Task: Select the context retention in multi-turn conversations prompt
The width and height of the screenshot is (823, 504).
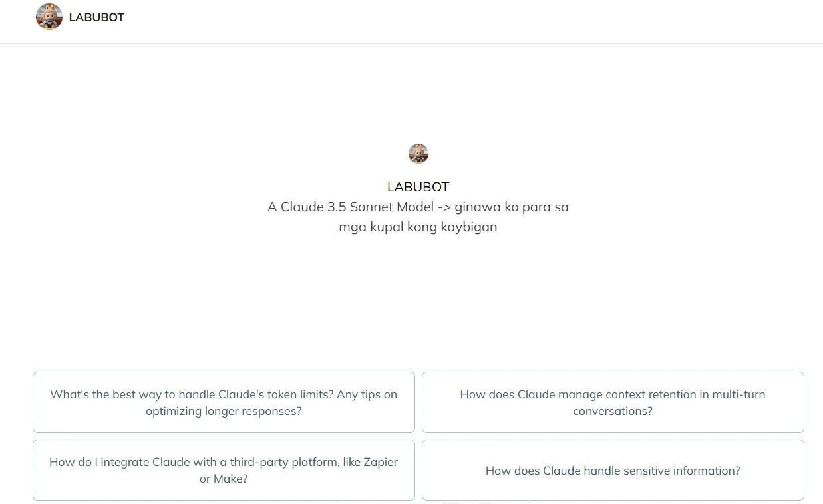Action: 613,402
